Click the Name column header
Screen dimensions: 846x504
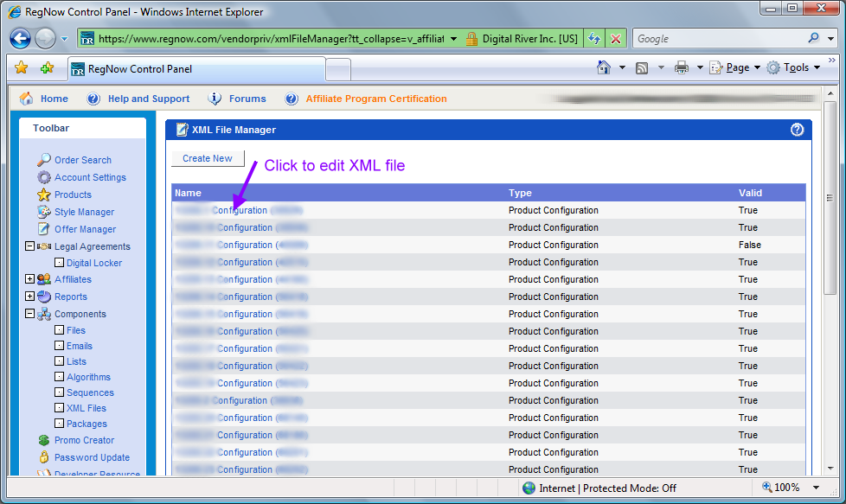point(188,193)
